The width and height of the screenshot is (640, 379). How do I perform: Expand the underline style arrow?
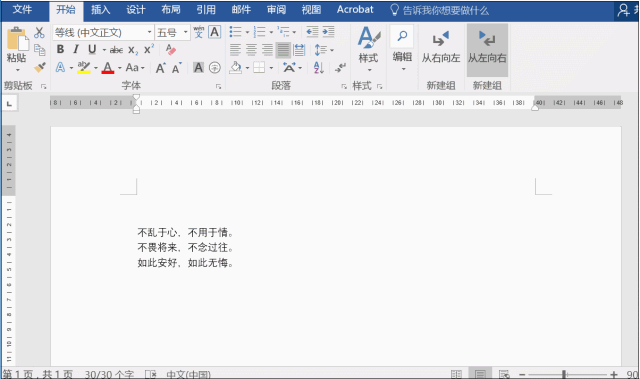coord(104,50)
